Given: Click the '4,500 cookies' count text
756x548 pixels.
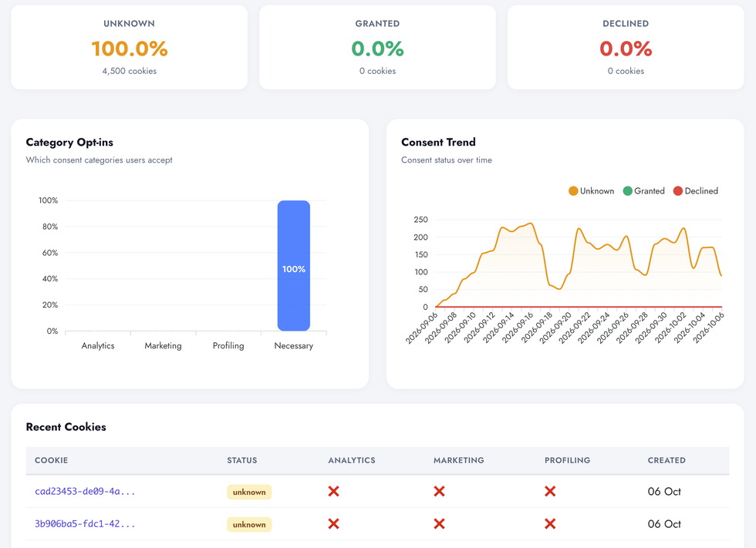Looking at the screenshot, I should (x=130, y=71).
